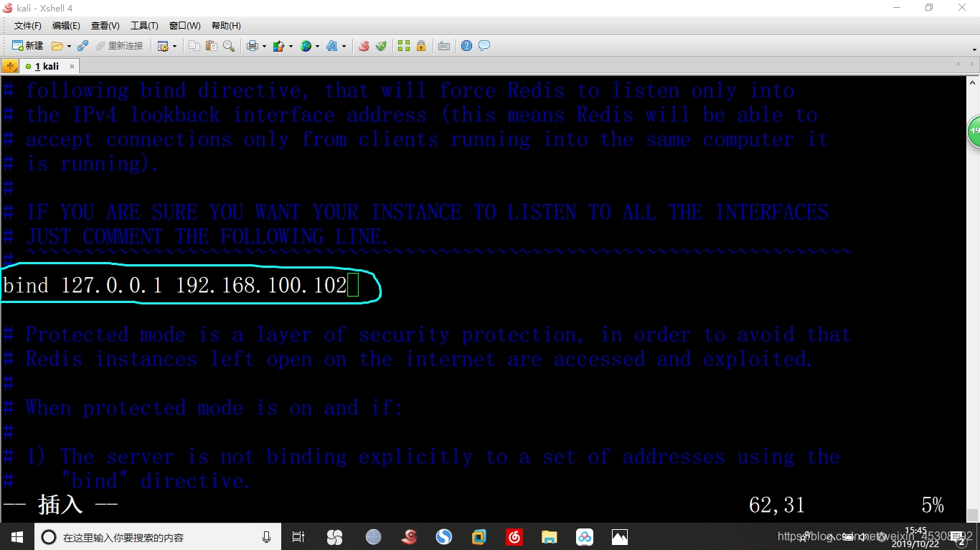Expand the toolbar overflow arrow at right
Viewport: 980px width, 550px height.
click(x=974, y=50)
